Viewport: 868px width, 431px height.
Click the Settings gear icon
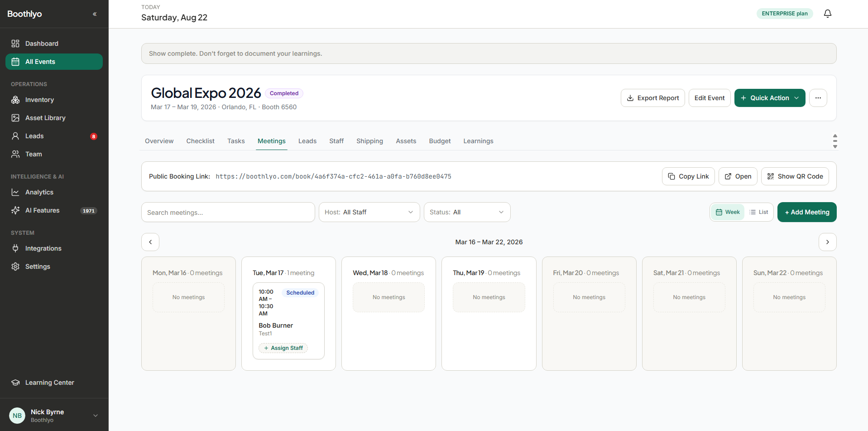click(x=15, y=266)
